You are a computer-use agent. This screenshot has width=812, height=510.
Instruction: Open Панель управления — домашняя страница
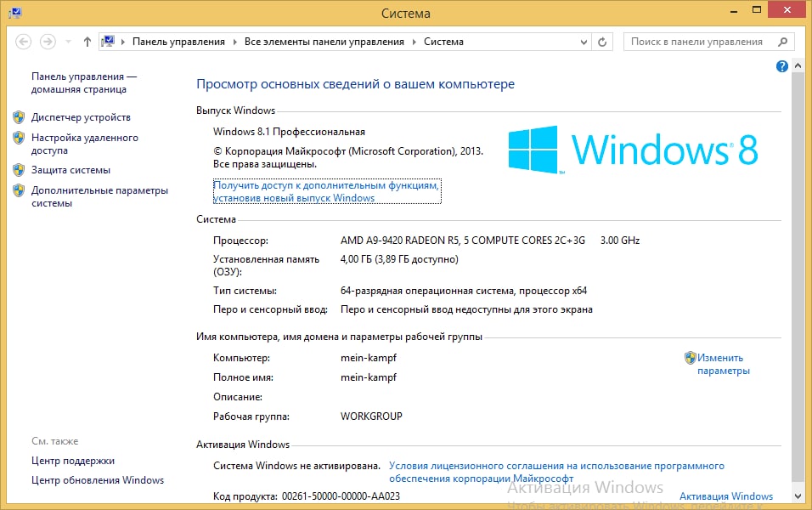[84, 83]
